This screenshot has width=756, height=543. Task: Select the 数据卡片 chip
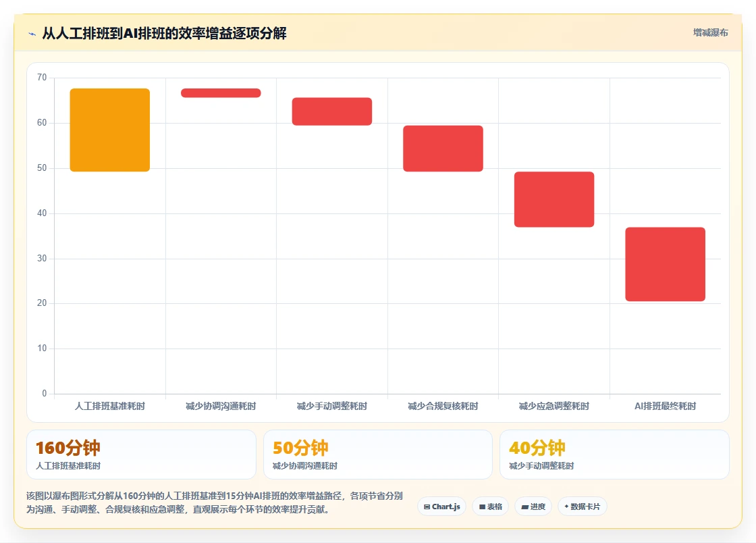[582, 507]
